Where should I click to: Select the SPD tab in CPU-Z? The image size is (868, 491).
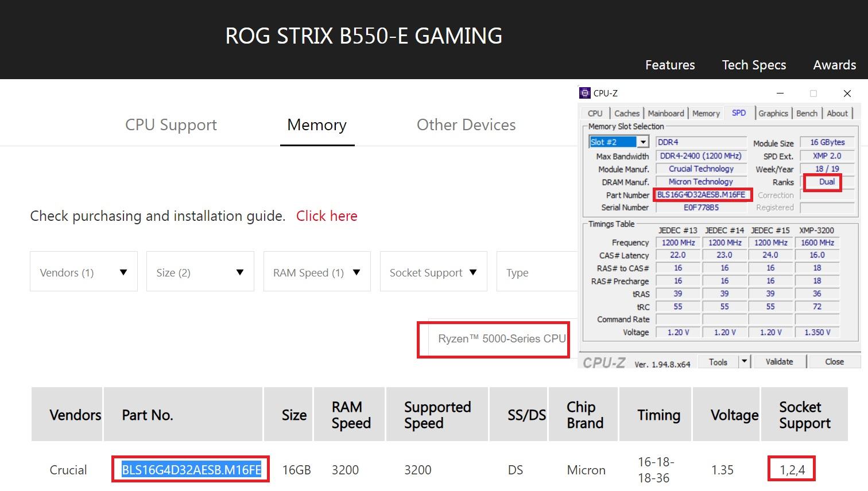[739, 113]
